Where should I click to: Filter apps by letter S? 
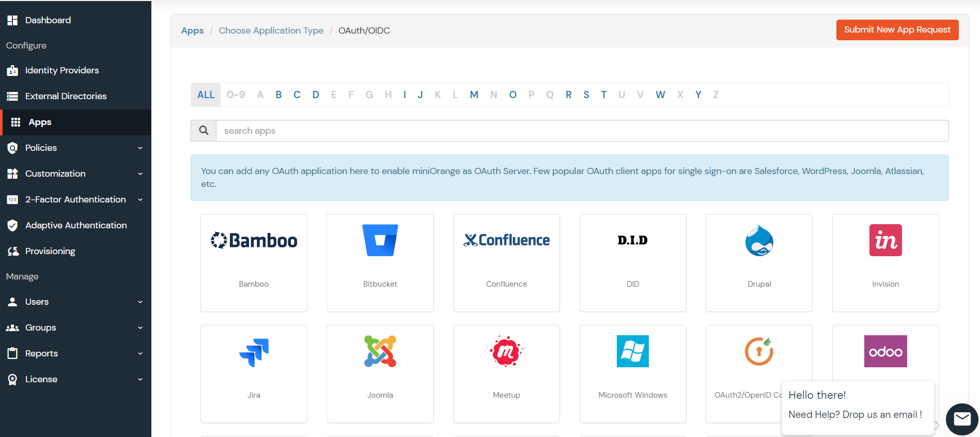click(586, 95)
